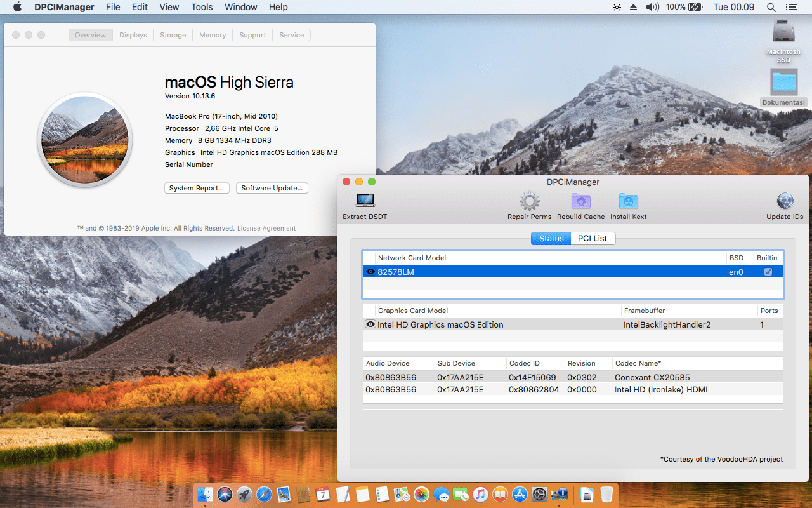
Task: Open Maps from the Dock
Action: [x=402, y=495]
